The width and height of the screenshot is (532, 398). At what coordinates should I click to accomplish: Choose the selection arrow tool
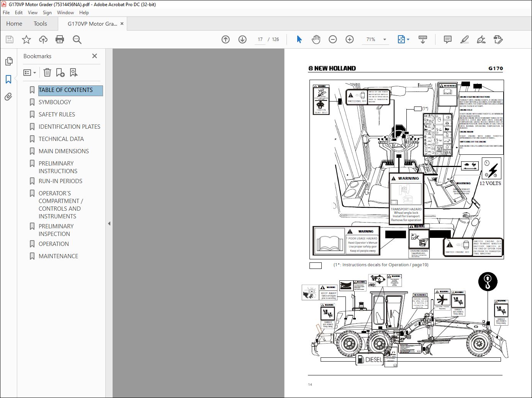(299, 39)
